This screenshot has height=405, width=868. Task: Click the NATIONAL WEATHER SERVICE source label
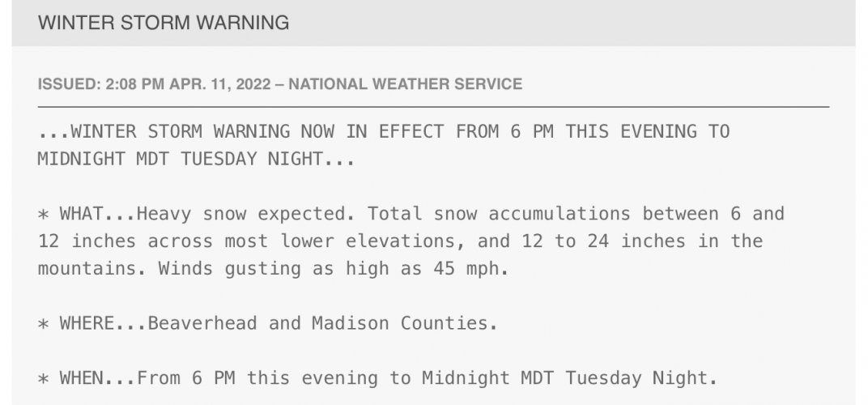click(x=405, y=84)
